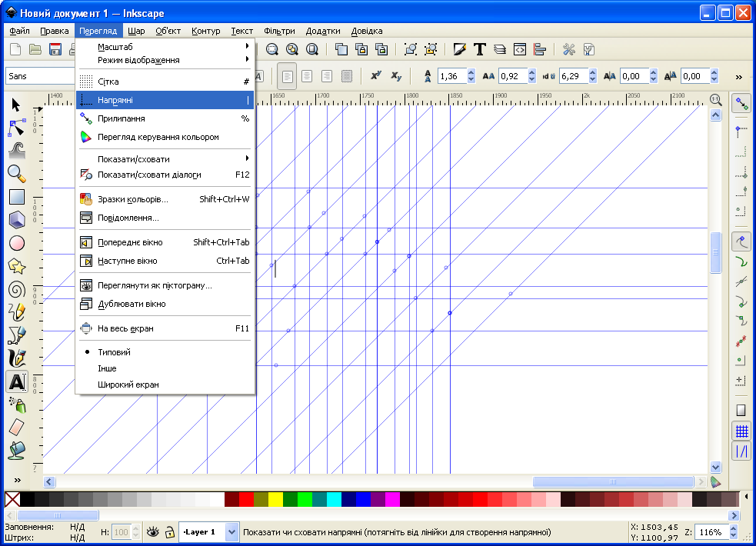Toggle the Напрямні guides menu item

point(165,100)
